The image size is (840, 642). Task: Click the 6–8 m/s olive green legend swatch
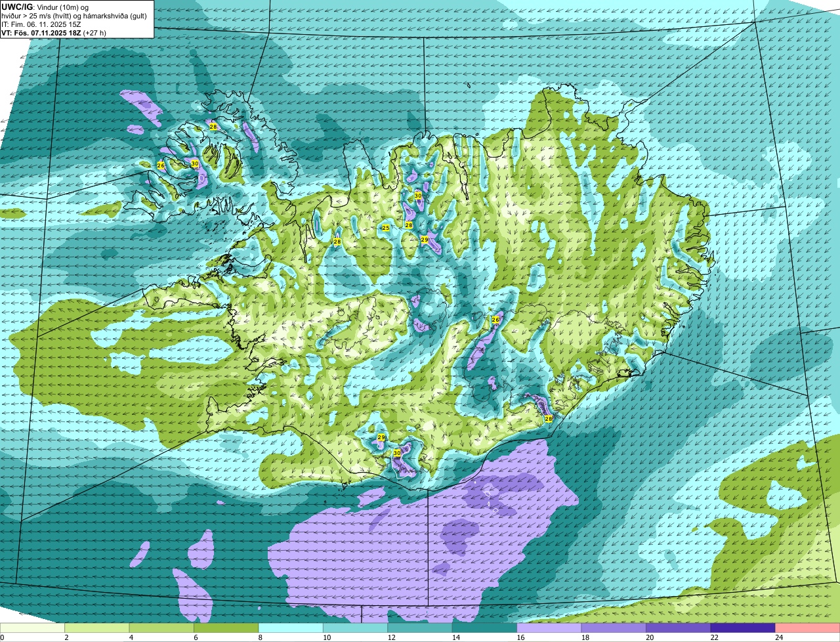[x=226, y=628]
